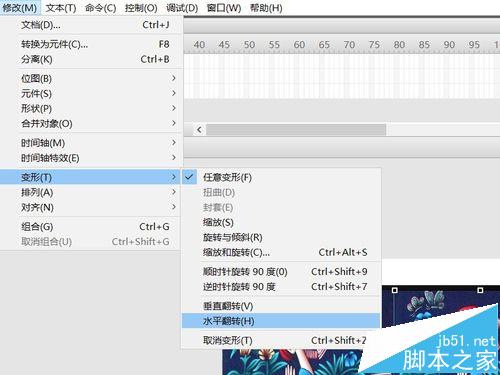Click frame 75 on timeline ruler
Screen dimensions: 500x375
coord(374,45)
